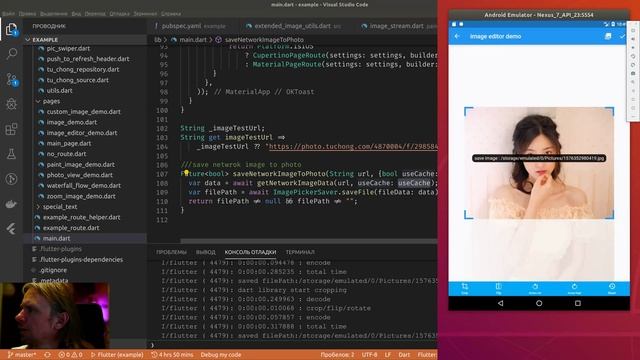
Task: Tap the Android back navigation triangle
Action: tap(500, 303)
